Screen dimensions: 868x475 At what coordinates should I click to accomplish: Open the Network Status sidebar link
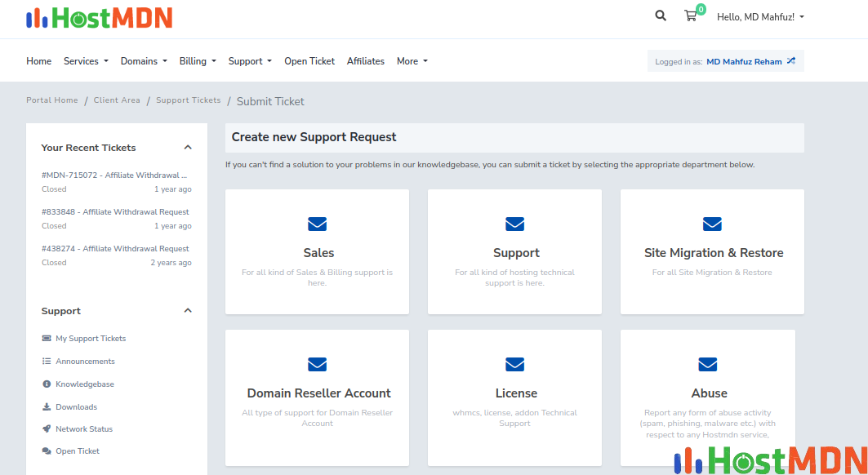84,428
